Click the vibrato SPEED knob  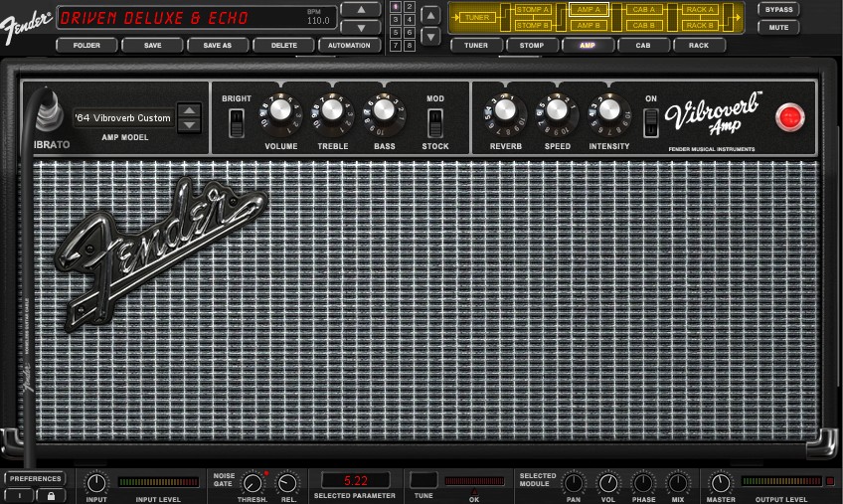point(557,113)
